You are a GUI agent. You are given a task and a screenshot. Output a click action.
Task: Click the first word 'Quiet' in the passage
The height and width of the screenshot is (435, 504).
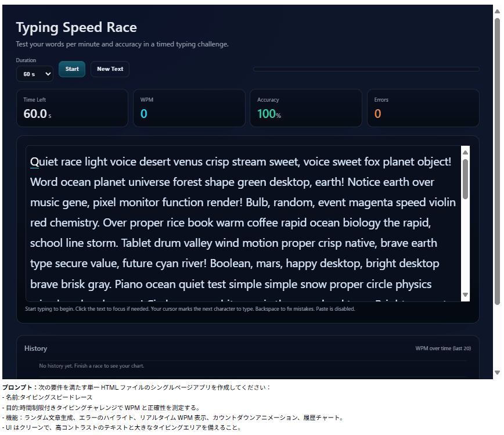pyautogui.click(x=44, y=161)
